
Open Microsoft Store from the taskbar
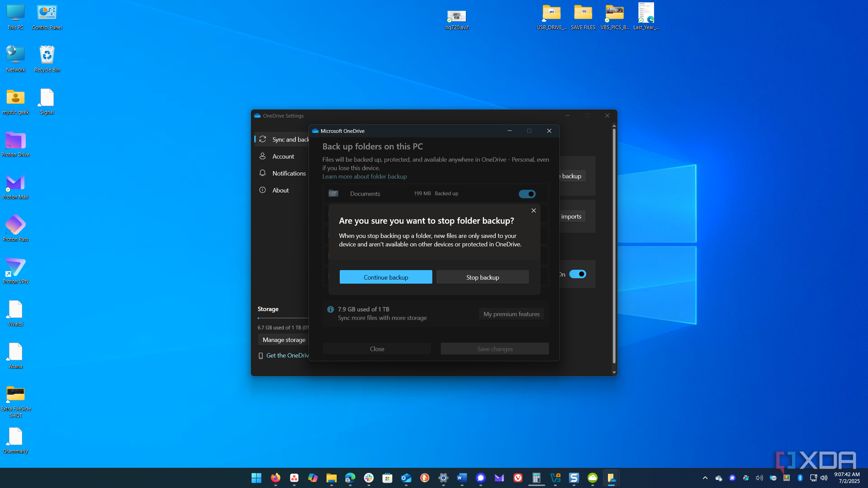click(387, 478)
